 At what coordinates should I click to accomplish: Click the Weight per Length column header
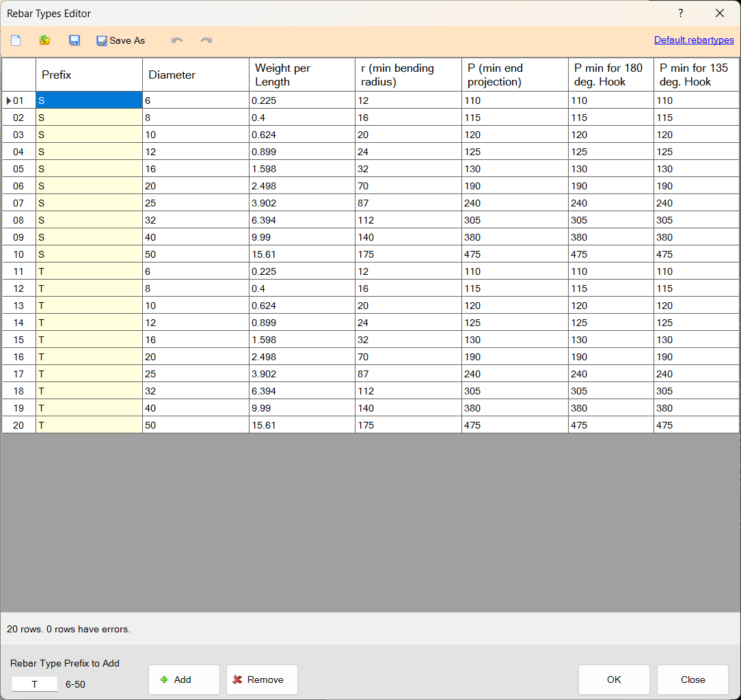click(301, 75)
